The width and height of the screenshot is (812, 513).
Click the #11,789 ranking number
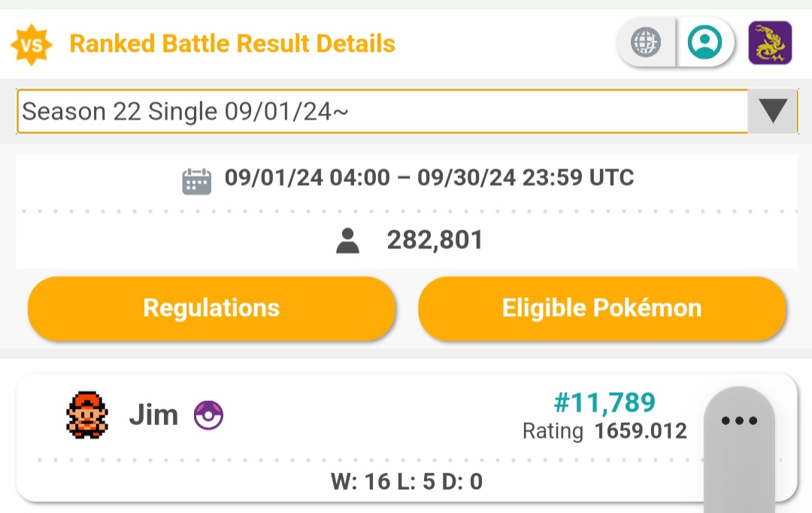point(604,402)
